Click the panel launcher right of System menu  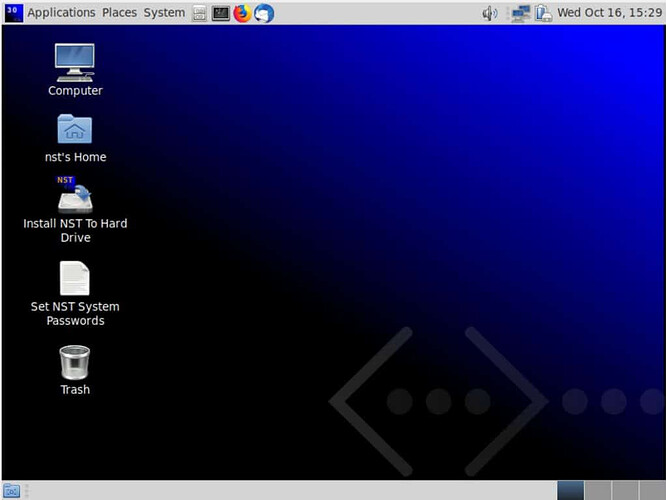click(200, 13)
